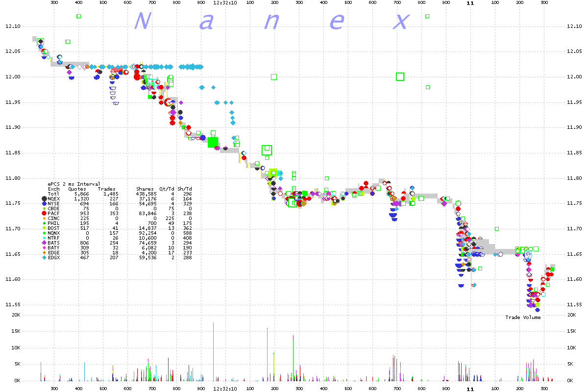Click the 'ePCS 2 ms Interval' title

[73, 184]
